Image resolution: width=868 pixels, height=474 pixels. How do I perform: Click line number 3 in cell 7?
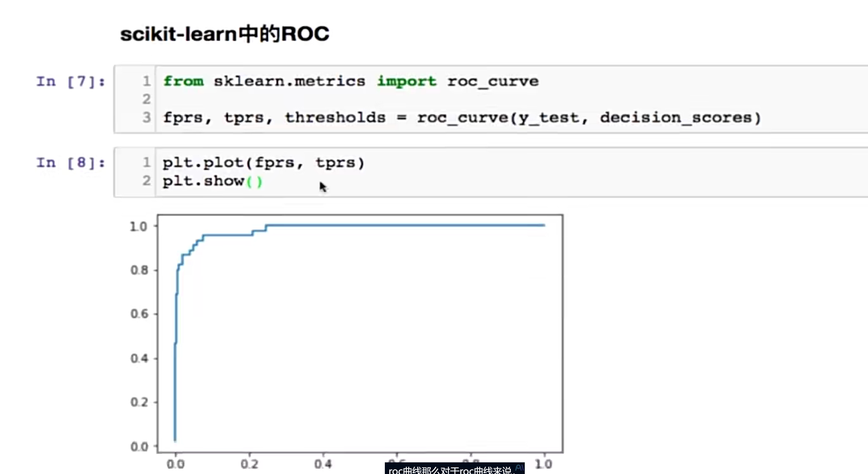146,118
